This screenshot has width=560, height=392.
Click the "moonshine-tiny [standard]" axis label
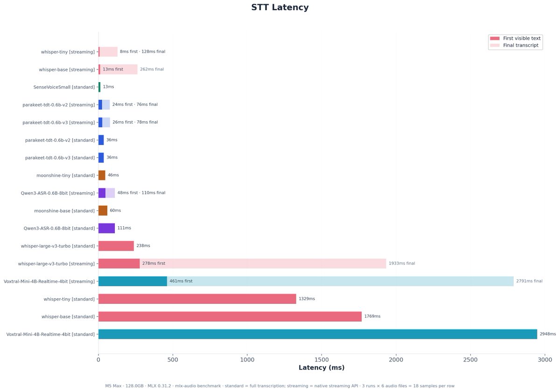pyautogui.click(x=66, y=175)
